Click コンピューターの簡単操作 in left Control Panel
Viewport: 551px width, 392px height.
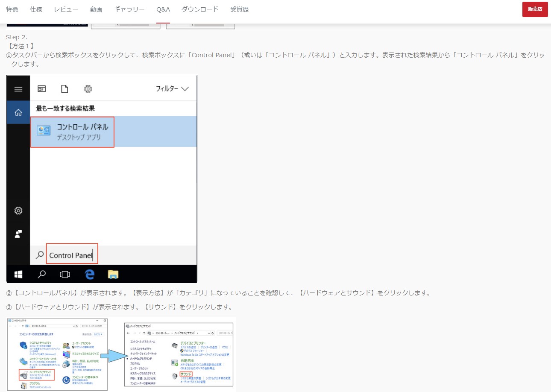(x=85, y=377)
